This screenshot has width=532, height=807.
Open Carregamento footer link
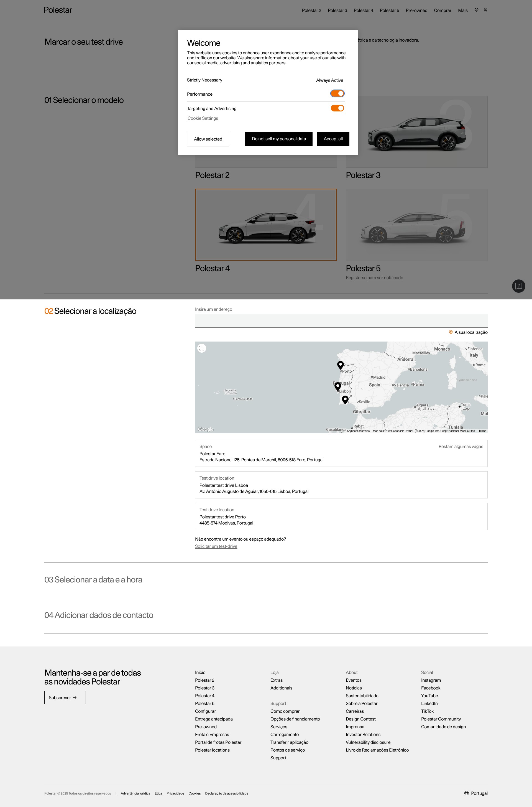[x=284, y=734]
